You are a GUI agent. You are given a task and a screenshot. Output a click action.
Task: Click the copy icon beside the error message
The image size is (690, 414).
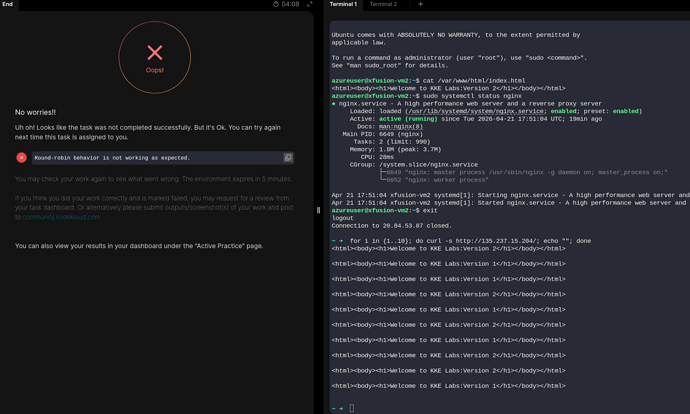click(x=288, y=157)
